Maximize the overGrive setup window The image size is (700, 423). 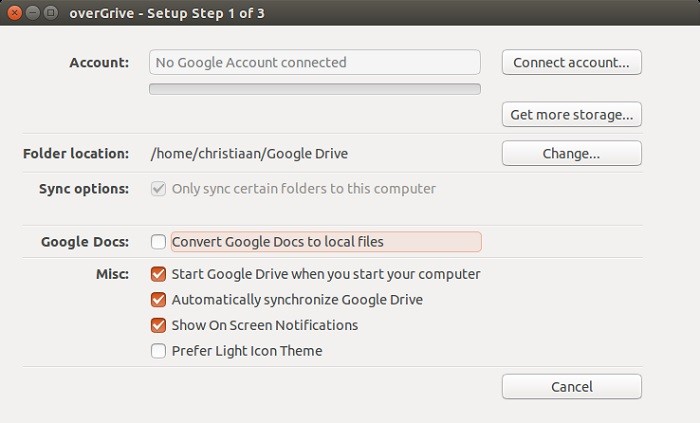coord(51,13)
